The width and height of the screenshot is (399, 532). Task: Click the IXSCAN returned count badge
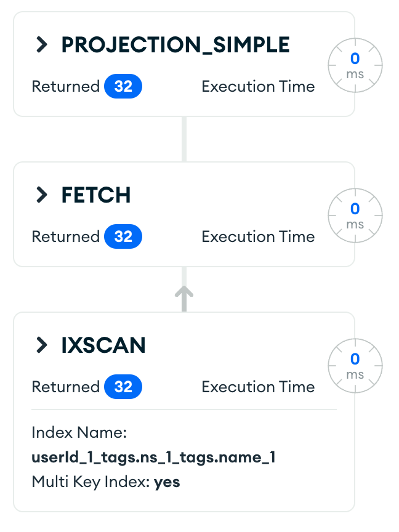pyautogui.click(x=123, y=387)
